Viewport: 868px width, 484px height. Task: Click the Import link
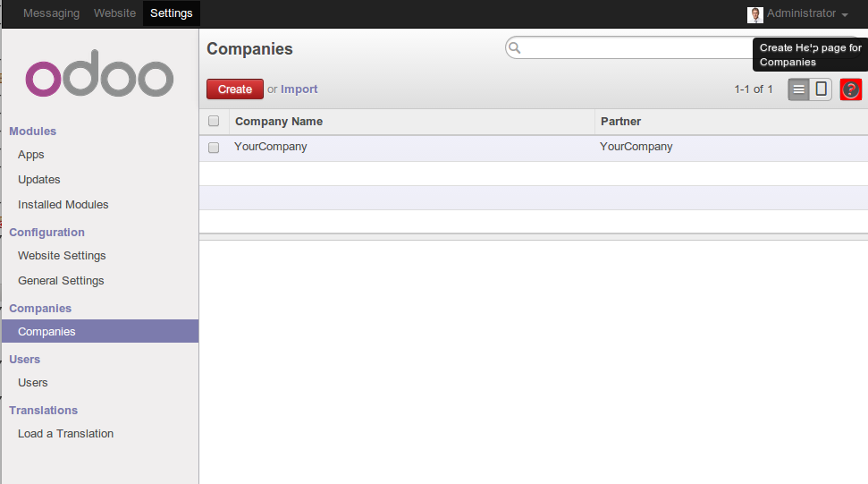pyautogui.click(x=299, y=89)
